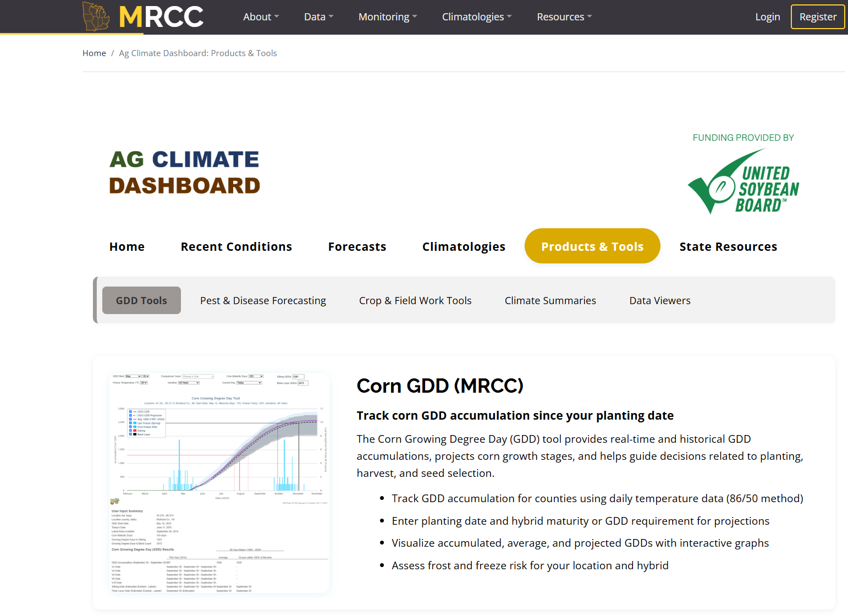This screenshot has height=616, width=848.
Task: Click the Corn GDD (MRCC) heading
Action: click(440, 386)
